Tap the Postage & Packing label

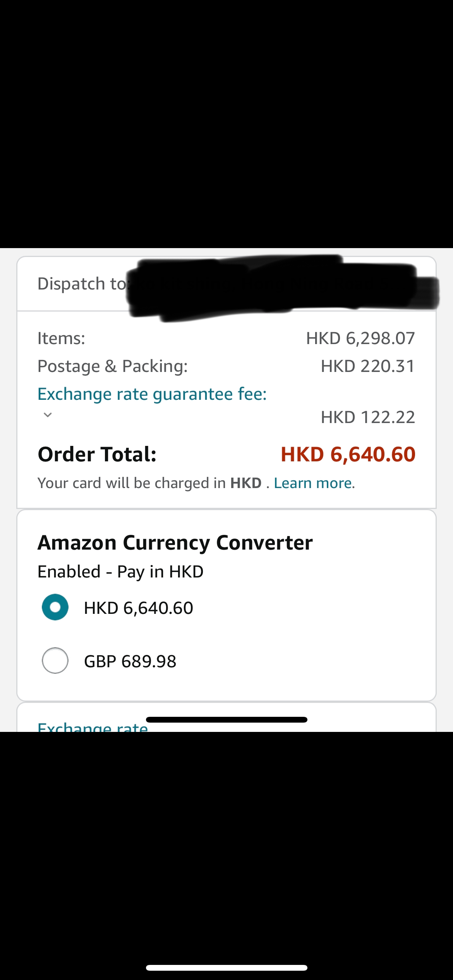(113, 366)
